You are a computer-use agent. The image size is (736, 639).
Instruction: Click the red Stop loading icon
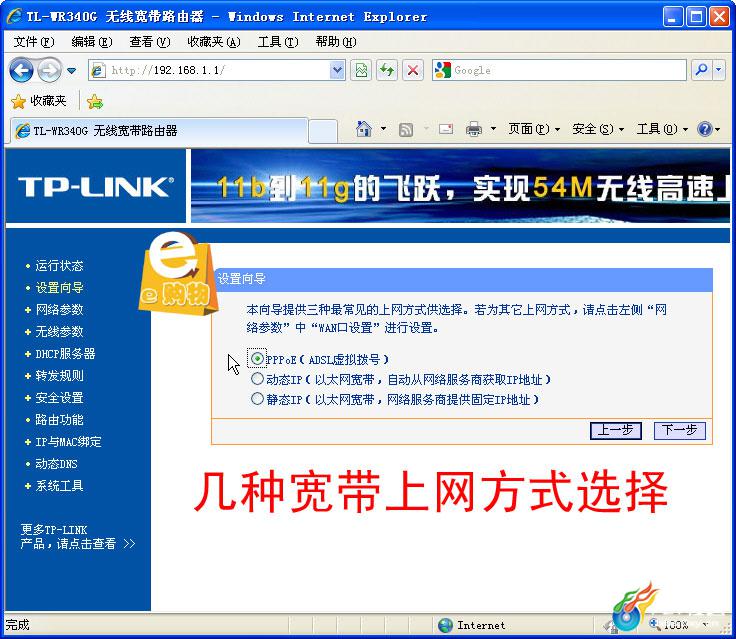[x=413, y=70]
